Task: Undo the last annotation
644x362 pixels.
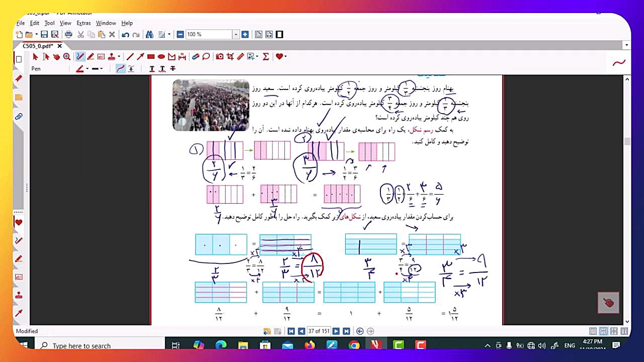Action: [125, 35]
